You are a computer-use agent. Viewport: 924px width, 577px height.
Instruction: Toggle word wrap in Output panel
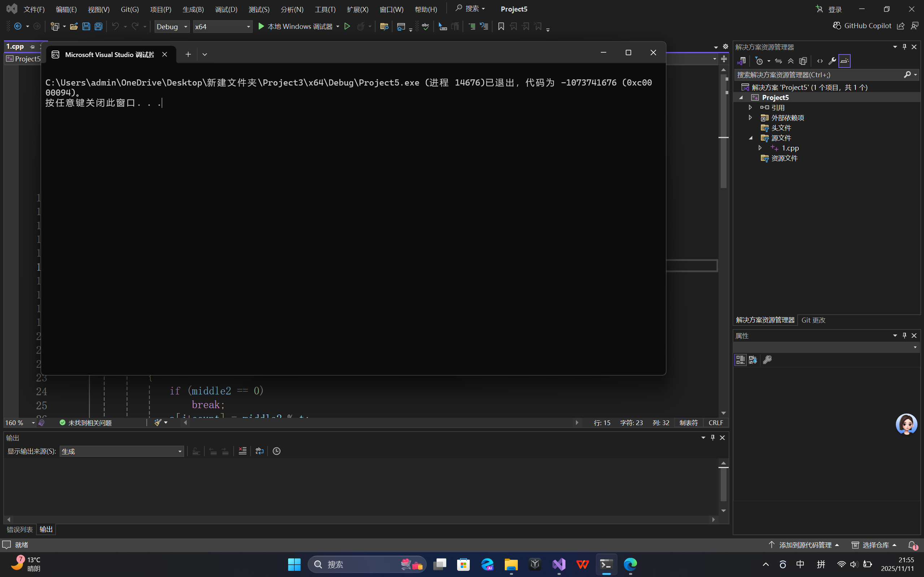coord(260,451)
